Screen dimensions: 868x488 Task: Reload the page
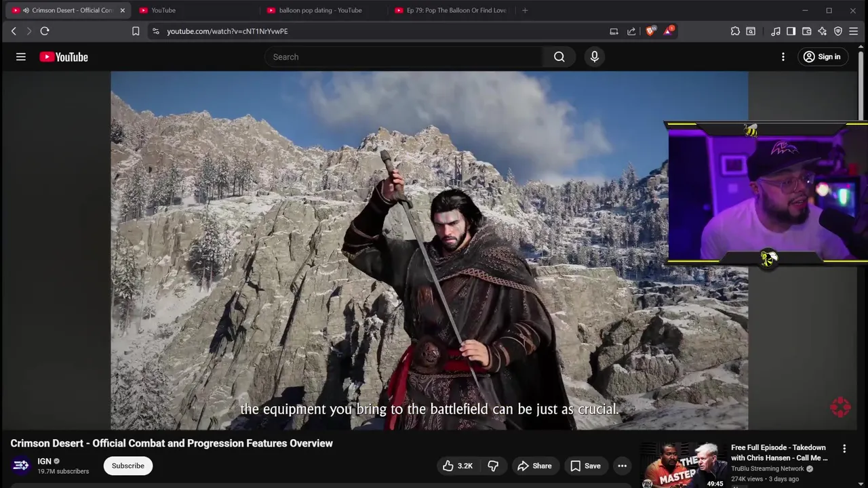click(45, 31)
